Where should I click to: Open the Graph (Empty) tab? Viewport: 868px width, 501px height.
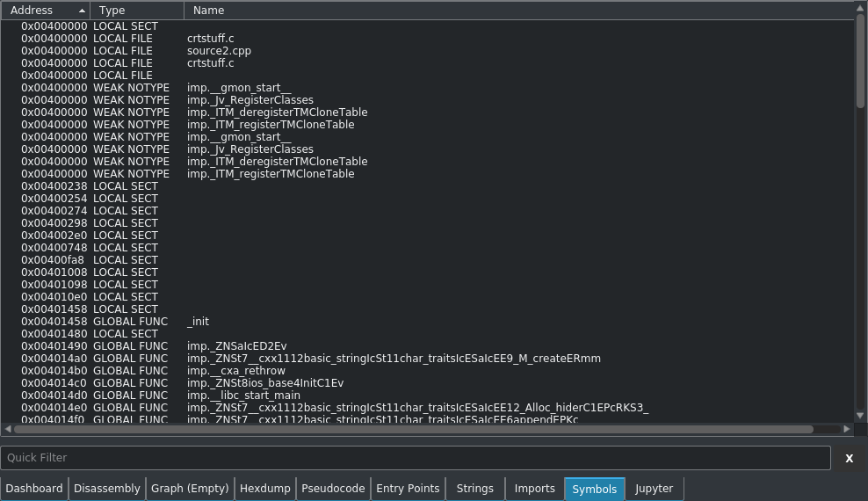pos(190,489)
